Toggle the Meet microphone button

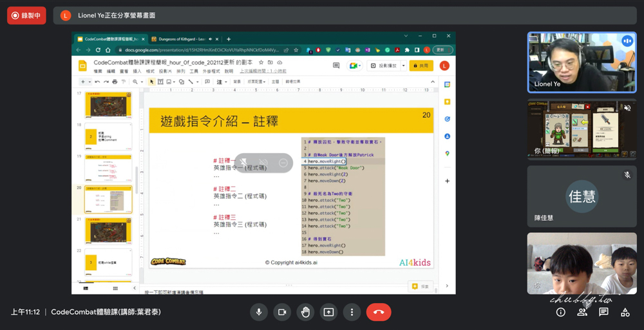pos(259,313)
